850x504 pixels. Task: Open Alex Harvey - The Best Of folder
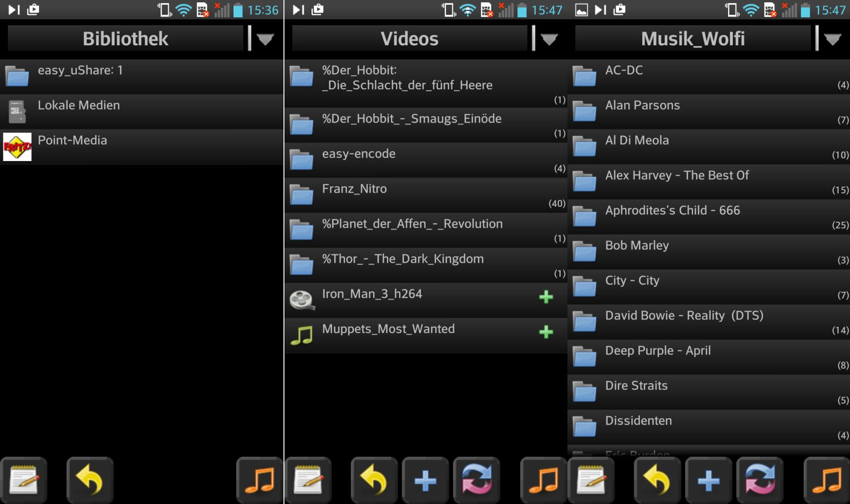click(709, 182)
